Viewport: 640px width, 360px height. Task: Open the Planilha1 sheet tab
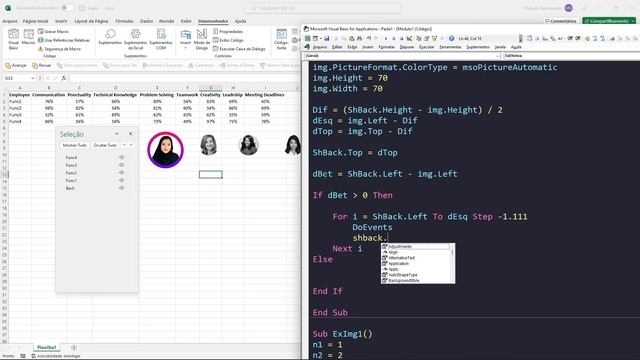pos(47,347)
